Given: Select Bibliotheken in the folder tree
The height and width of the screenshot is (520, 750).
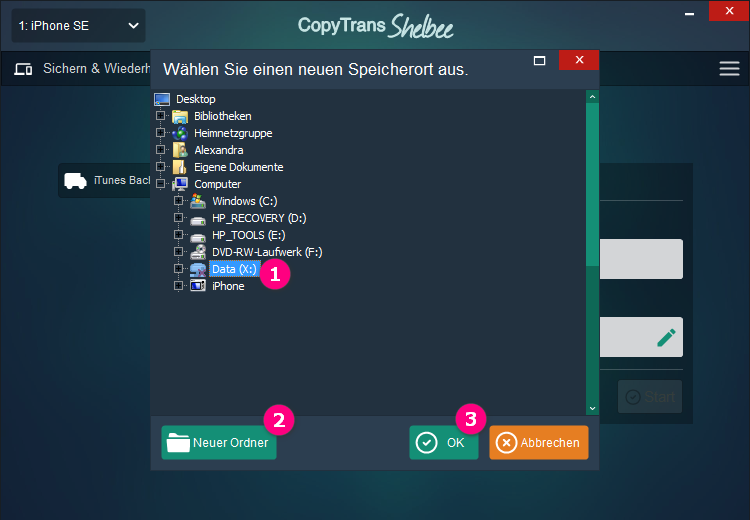Looking at the screenshot, I should pyautogui.click(x=222, y=116).
